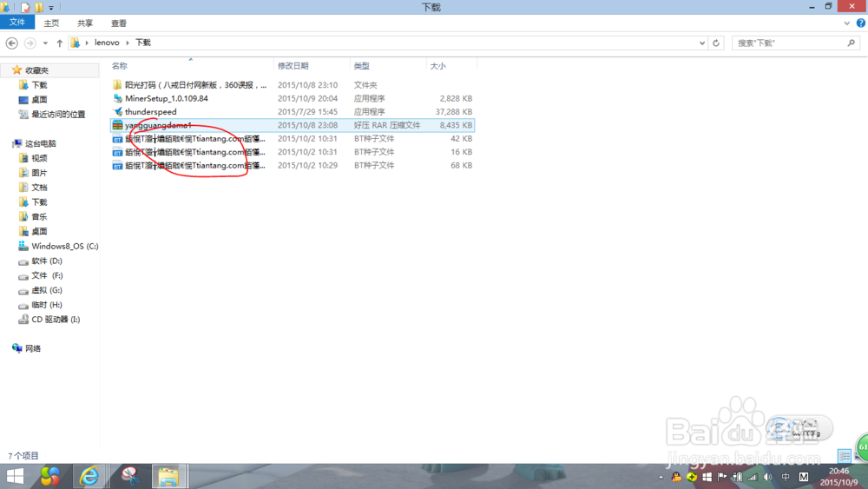
Task: Expand the ribbon with the chevron
Action: coord(846,23)
